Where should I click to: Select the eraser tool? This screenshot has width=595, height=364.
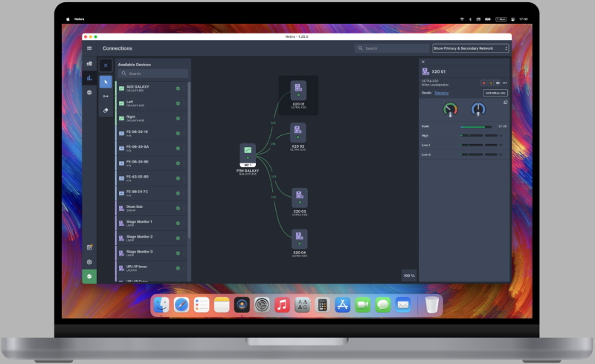click(x=106, y=110)
